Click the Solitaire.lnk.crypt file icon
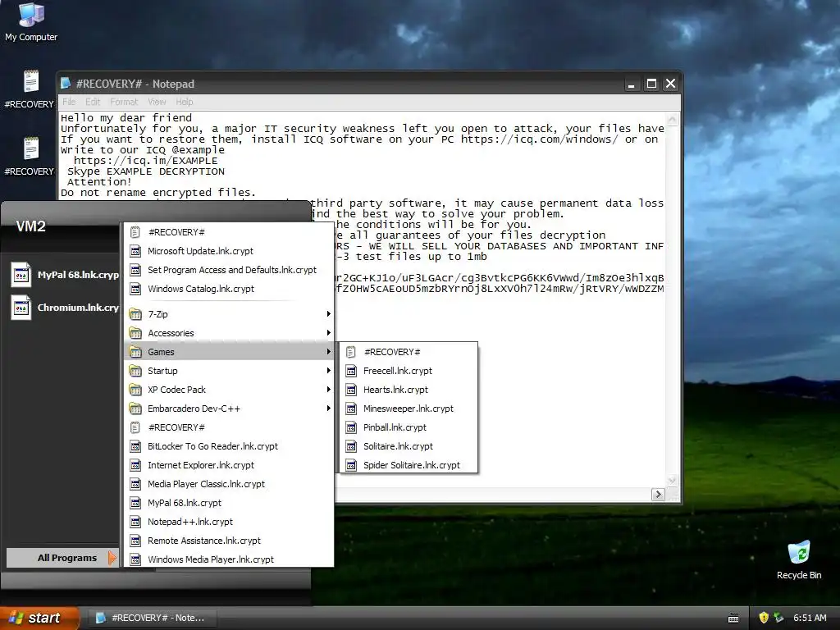The height and width of the screenshot is (630, 840). coord(351,446)
